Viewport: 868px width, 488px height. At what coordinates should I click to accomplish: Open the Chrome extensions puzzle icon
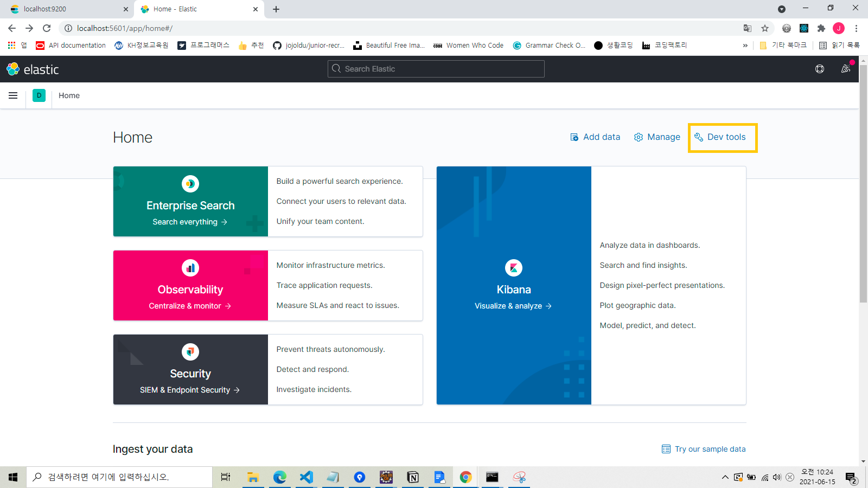(821, 28)
